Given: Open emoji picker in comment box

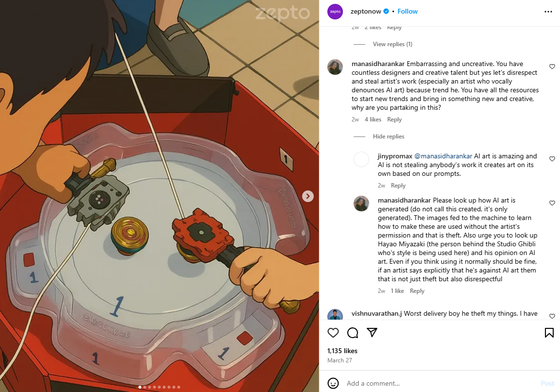Looking at the screenshot, I should coord(333,383).
